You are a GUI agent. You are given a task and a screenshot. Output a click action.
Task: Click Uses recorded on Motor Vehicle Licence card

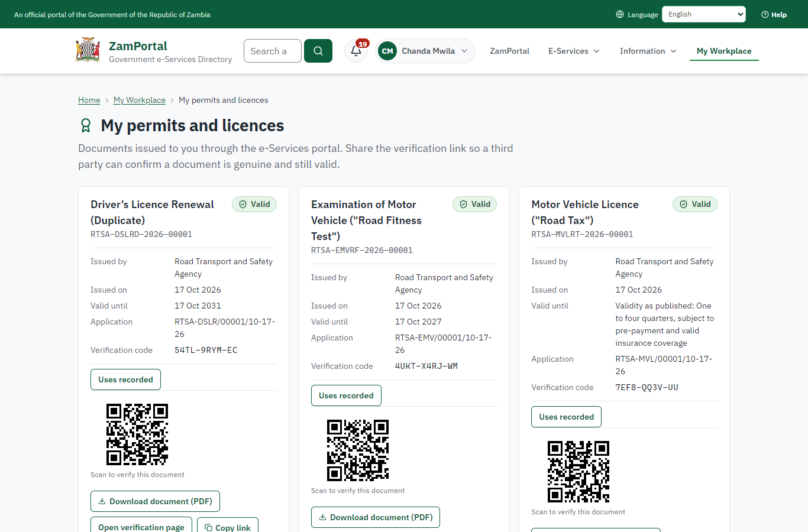(566, 417)
